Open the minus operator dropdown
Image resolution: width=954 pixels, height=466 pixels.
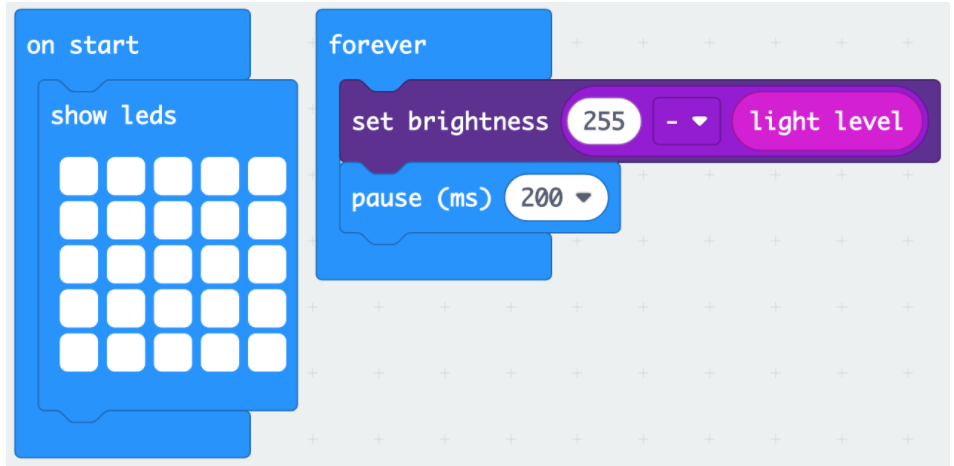click(686, 121)
